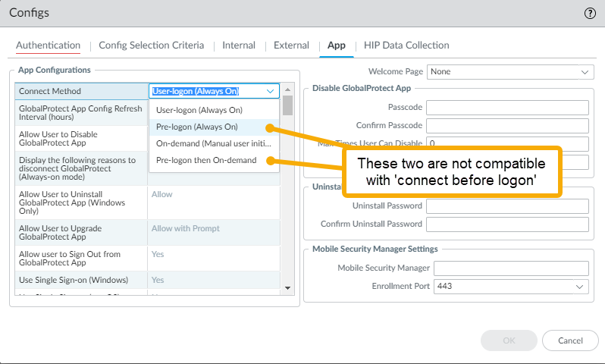Click Yes value for Sign Out row
The width and height of the screenshot is (605, 364).
point(158,254)
